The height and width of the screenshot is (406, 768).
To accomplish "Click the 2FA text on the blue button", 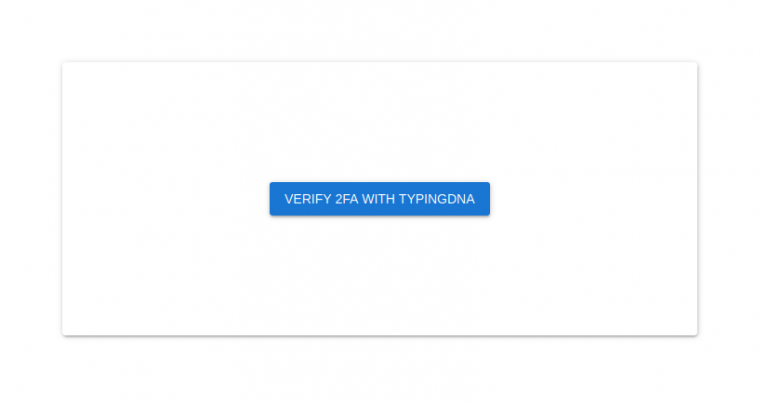I will click(x=347, y=199).
